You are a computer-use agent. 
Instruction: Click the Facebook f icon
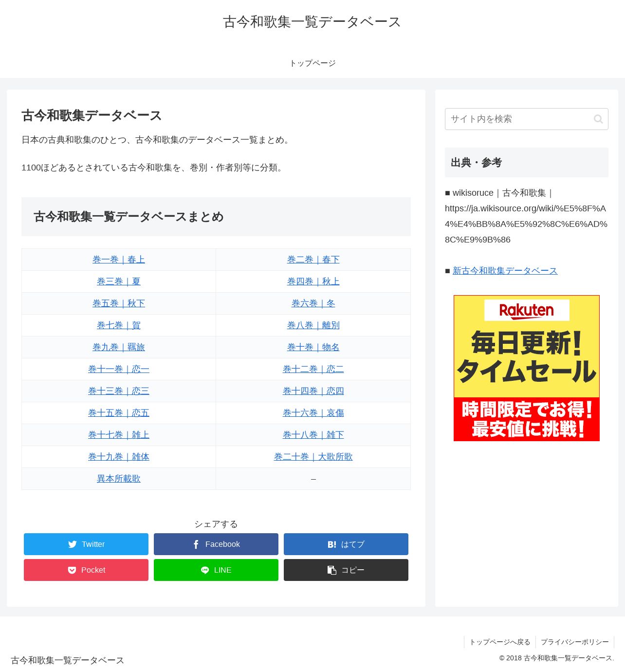coord(196,544)
